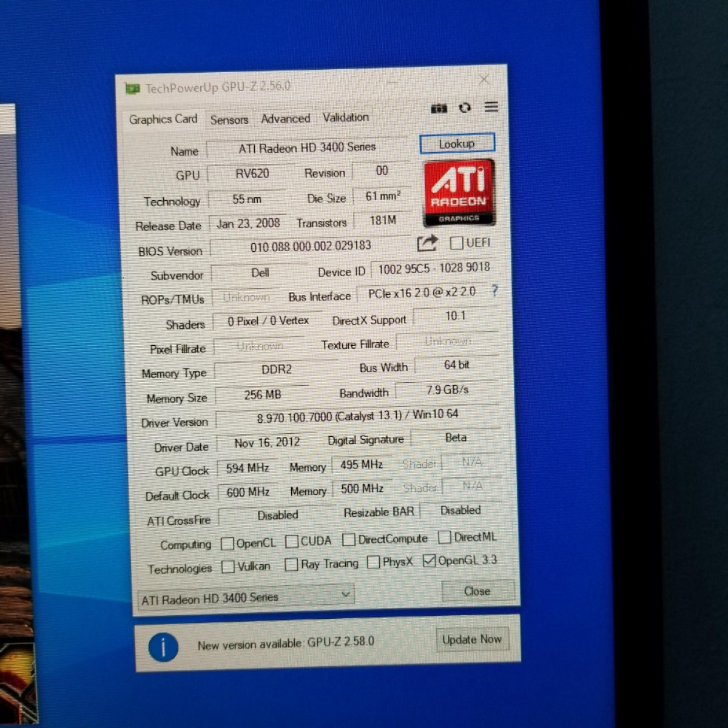Click the BIOS Version field
This screenshot has height=728, width=728.
[311, 246]
